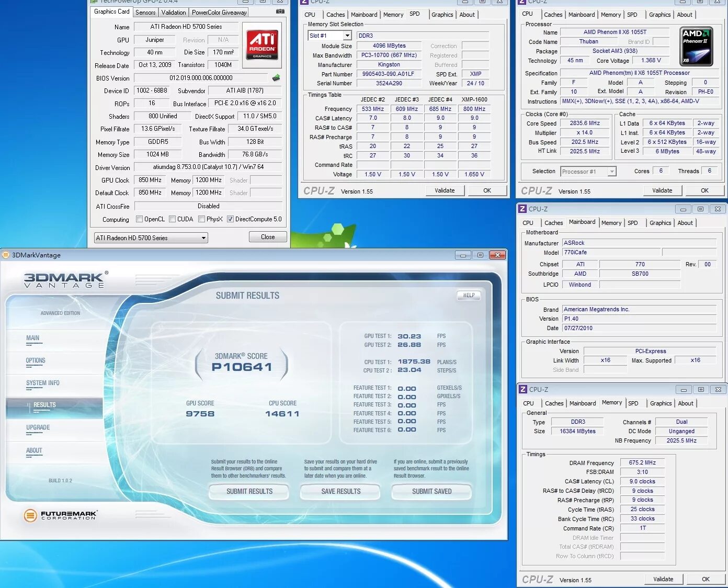
Task: Click the BIOS date 07/27/2010
Action: point(639,329)
